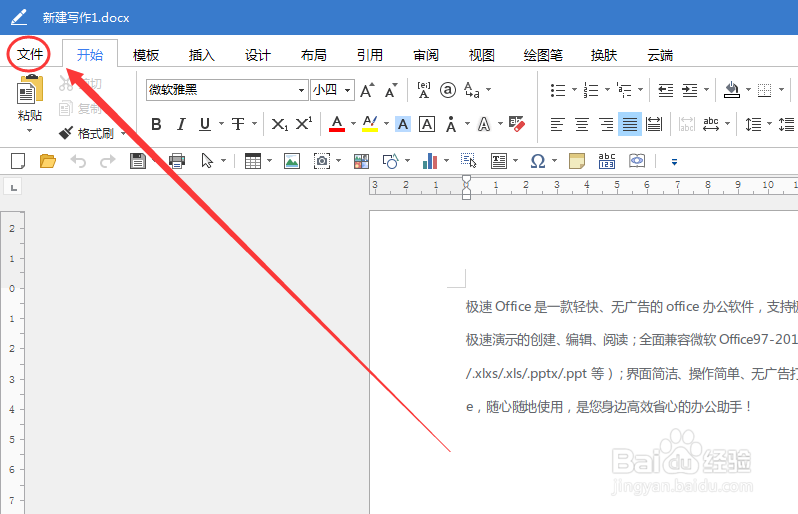
Task: Click the screenshot camera icon
Action: pyautogui.click(x=322, y=161)
